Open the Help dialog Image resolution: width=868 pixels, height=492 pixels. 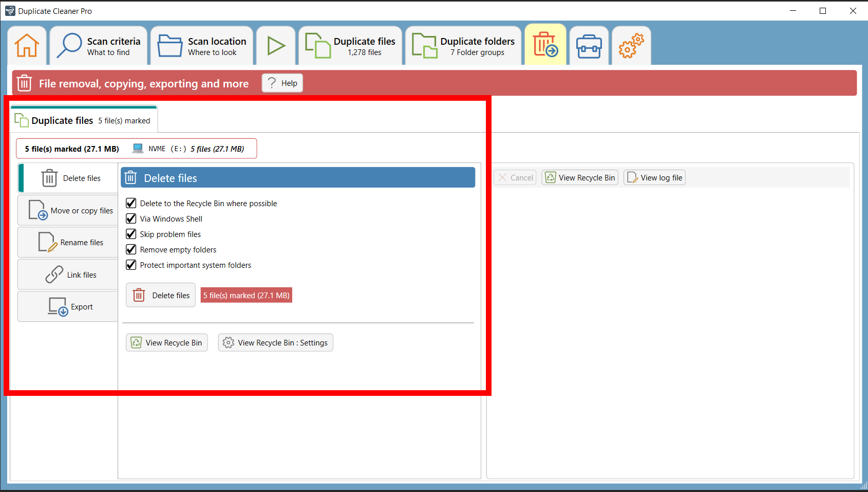(281, 83)
